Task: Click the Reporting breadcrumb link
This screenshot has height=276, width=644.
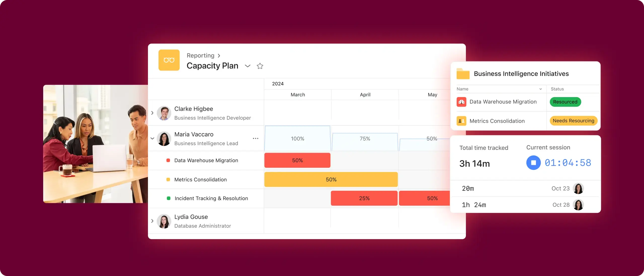Action: 200,55
